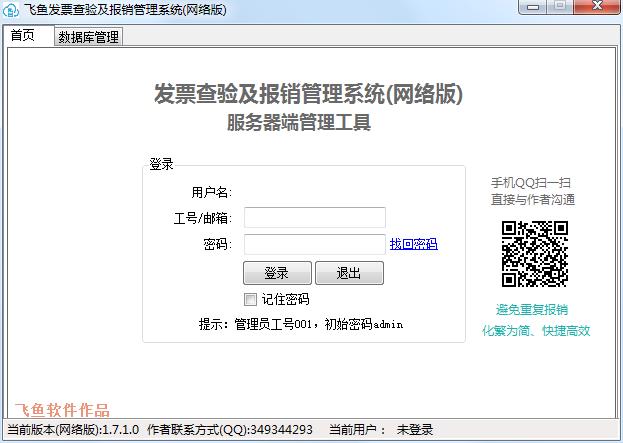The image size is (623, 443).
Task: Maximize the window
Action: point(560,6)
